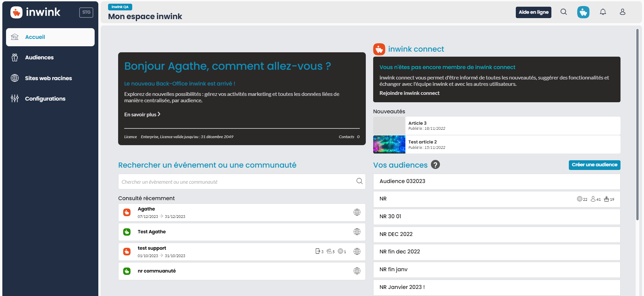644x296 pixels.
Task: Open the user profile icon
Action: click(x=623, y=12)
